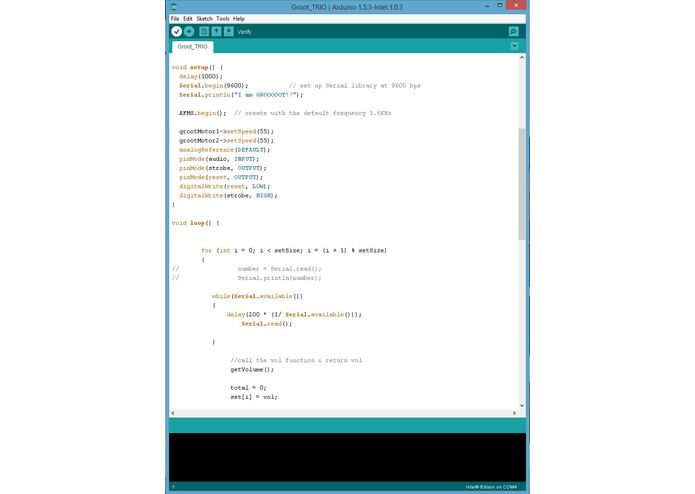The width and height of the screenshot is (695, 494).
Task: Click the Verify checkmark button
Action: [176, 31]
